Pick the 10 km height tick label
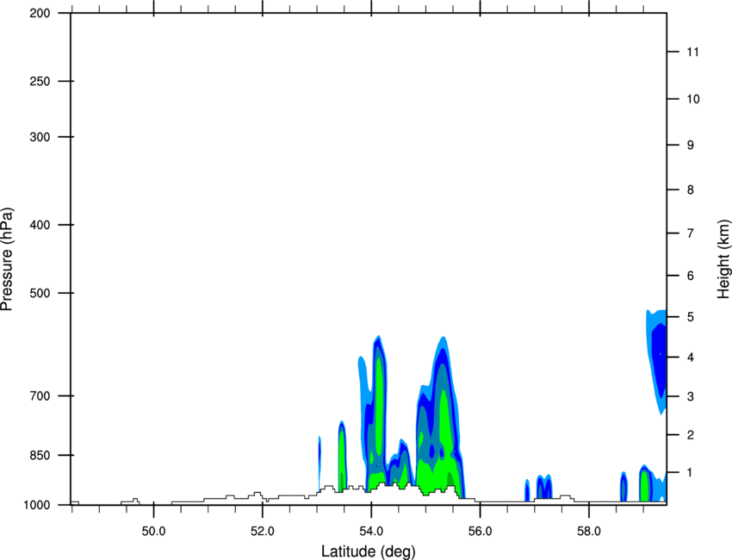732x560 pixels. 693,99
